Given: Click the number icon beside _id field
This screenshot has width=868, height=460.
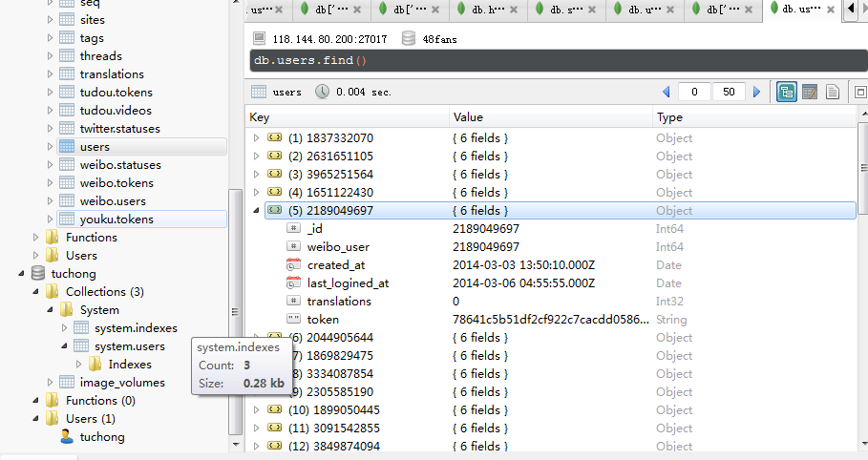Looking at the screenshot, I should (293, 228).
